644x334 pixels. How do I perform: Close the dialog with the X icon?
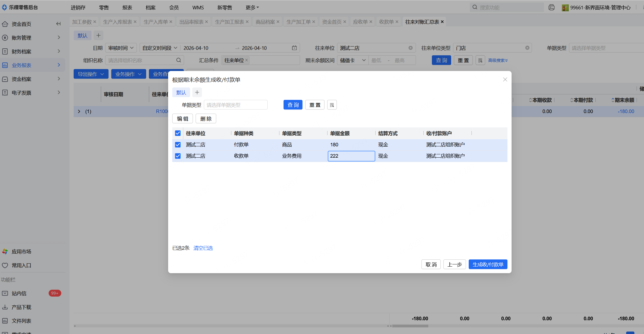pos(505,80)
